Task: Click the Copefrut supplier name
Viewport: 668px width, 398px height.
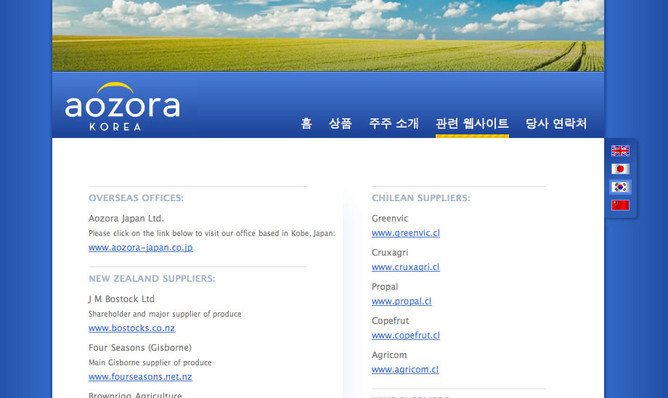Action: [x=390, y=321]
